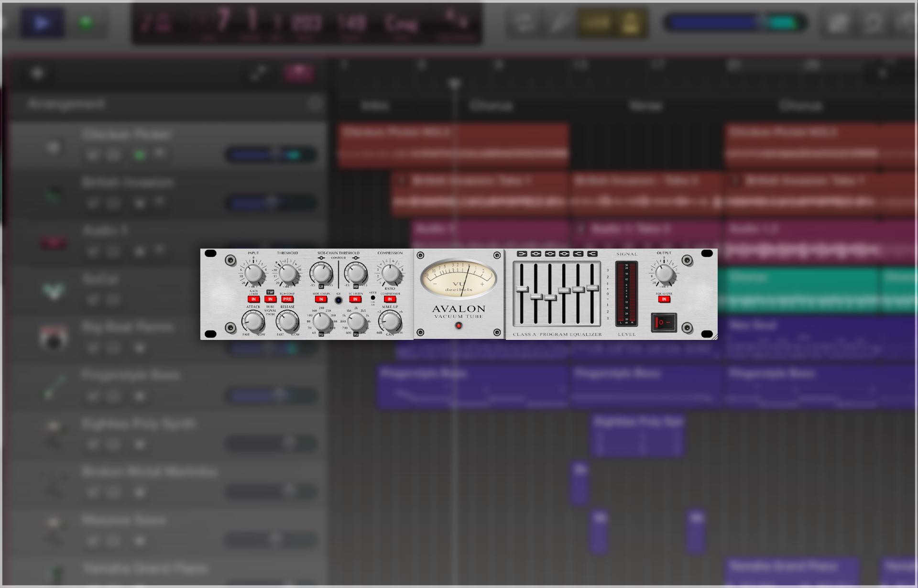Click the plugin window resize corner handle
918x588 pixels.
pos(714,337)
